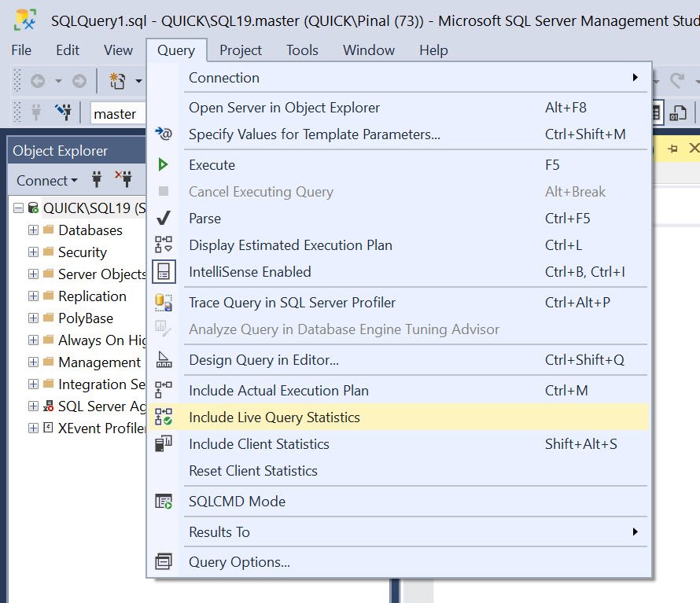Image resolution: width=700 pixels, height=603 pixels.
Task: Expand the PolyBase tree node
Action: 33,318
